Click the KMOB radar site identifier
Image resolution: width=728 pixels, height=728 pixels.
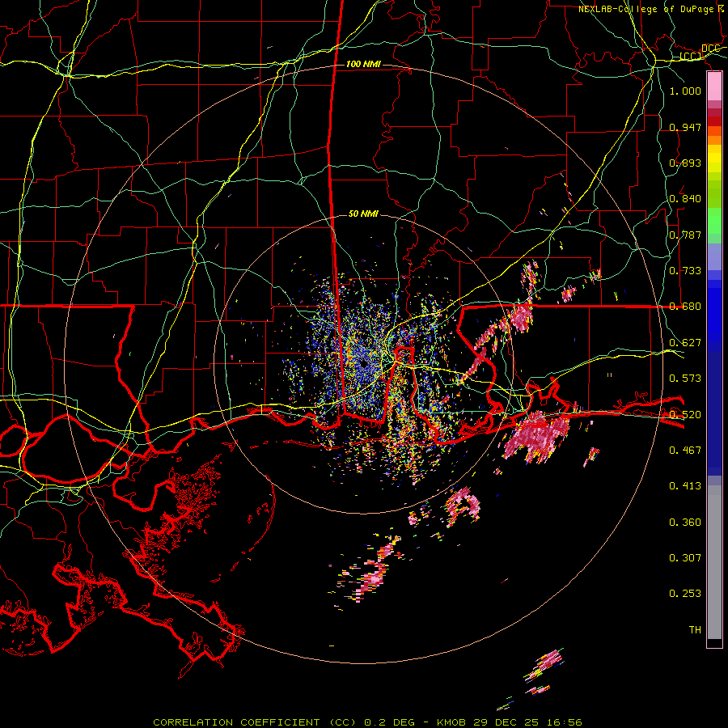(453, 722)
